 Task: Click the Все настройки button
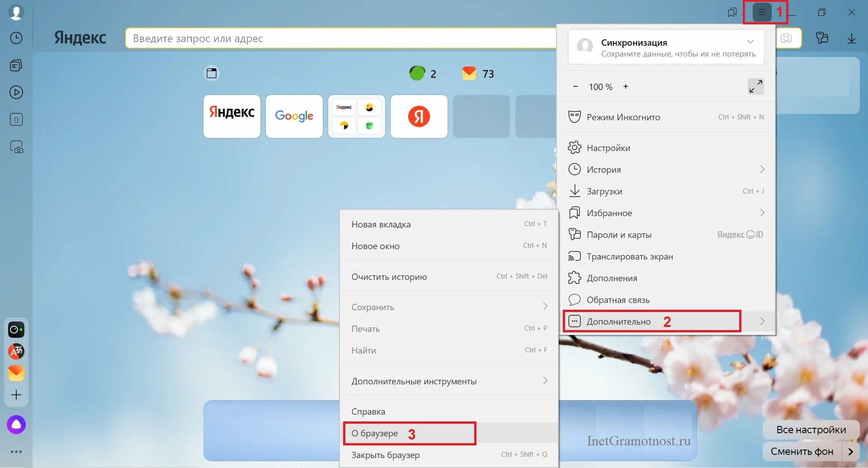point(811,430)
